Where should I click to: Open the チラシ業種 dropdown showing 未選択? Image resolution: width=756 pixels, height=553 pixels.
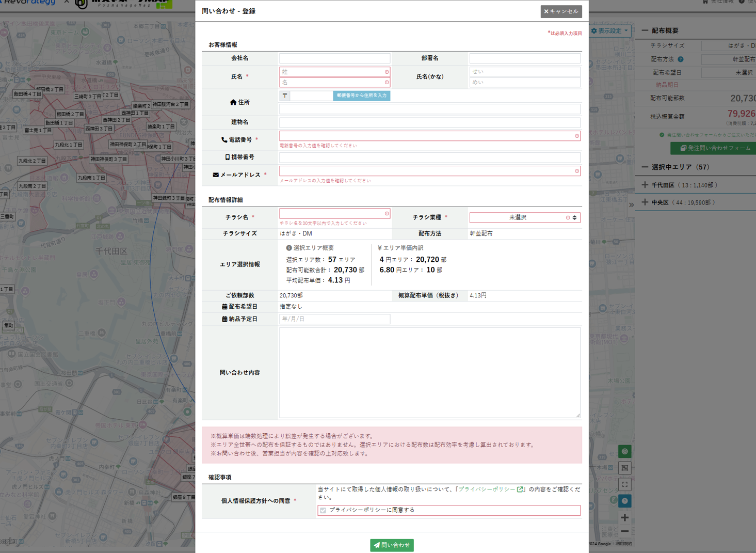[524, 218]
